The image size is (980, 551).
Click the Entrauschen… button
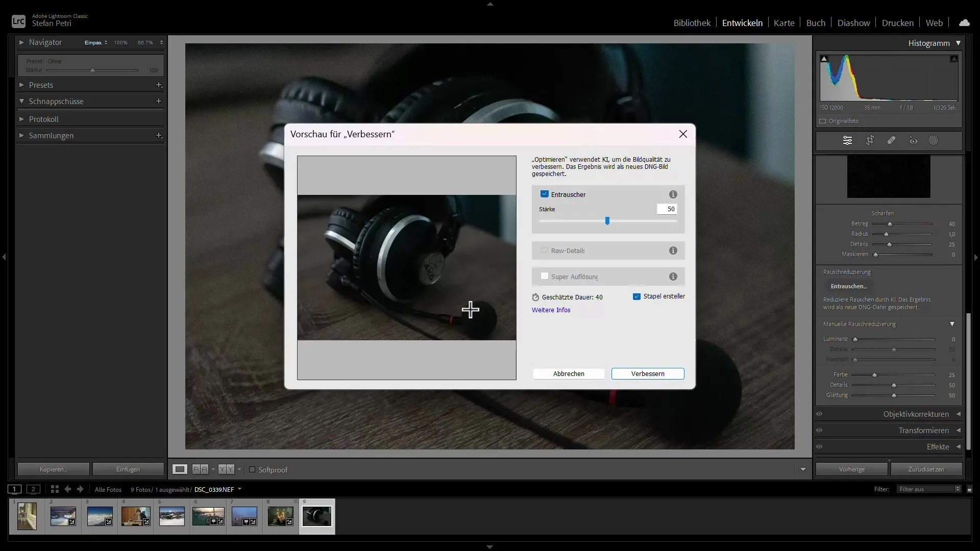[848, 286]
